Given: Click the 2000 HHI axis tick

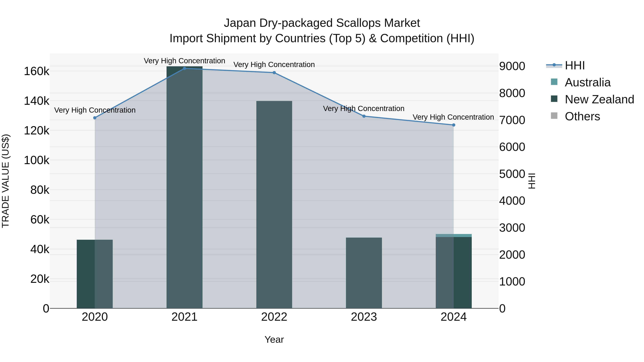Looking at the screenshot, I should point(512,255).
